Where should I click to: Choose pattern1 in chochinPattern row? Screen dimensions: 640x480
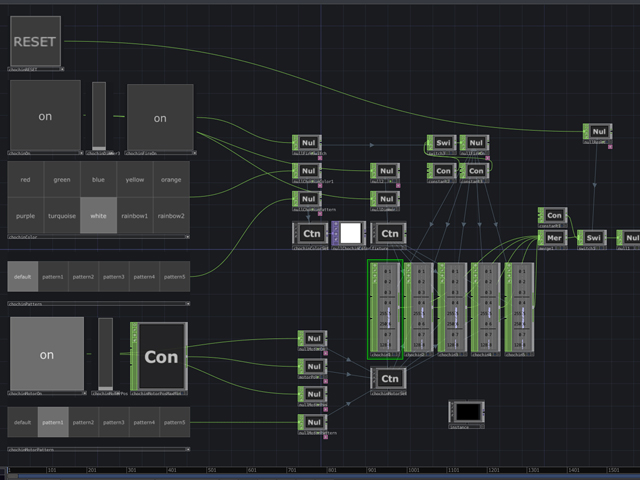pos(53,276)
